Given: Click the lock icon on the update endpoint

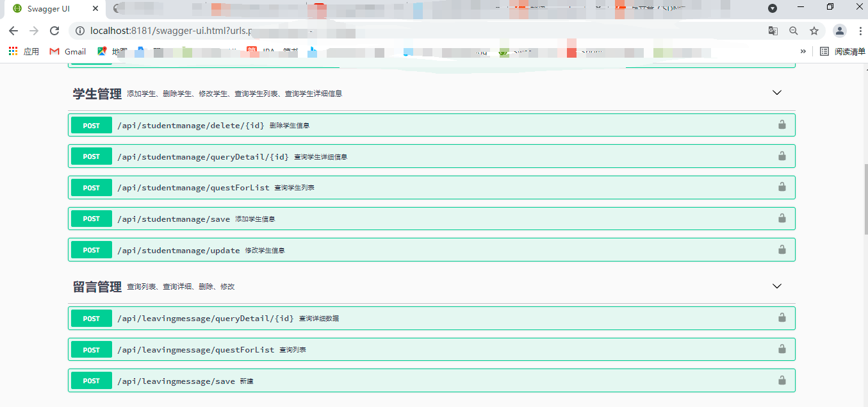Looking at the screenshot, I should pyautogui.click(x=782, y=249).
